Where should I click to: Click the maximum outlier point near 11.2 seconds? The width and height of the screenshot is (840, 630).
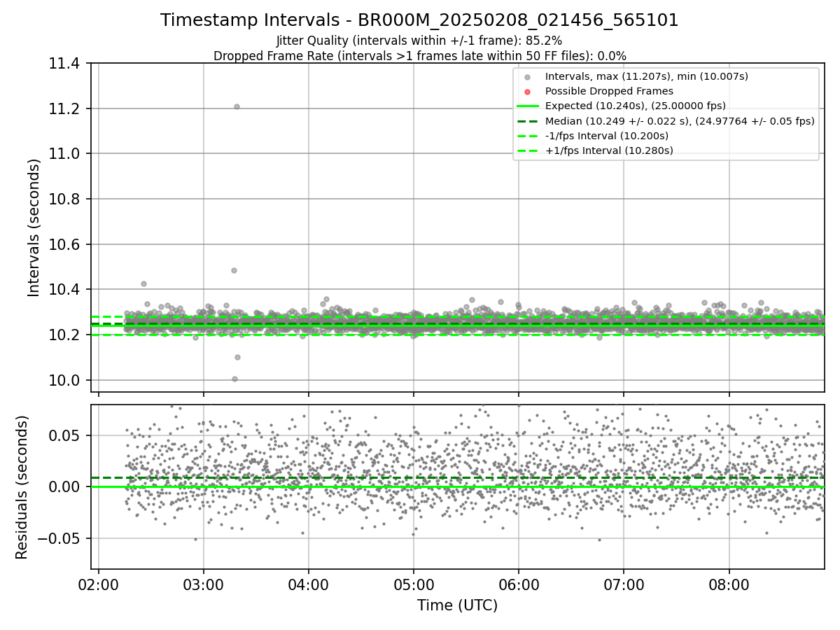click(x=237, y=107)
